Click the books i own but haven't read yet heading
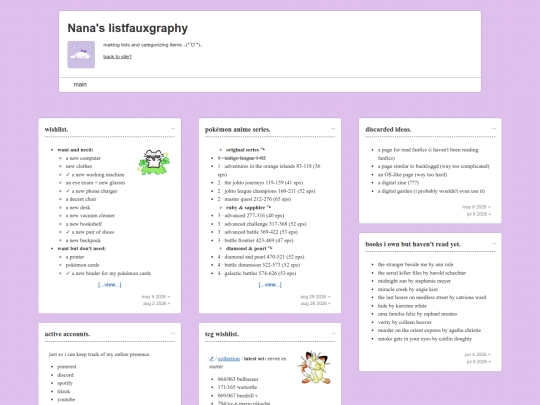This screenshot has width=540, height=405. 413,244
